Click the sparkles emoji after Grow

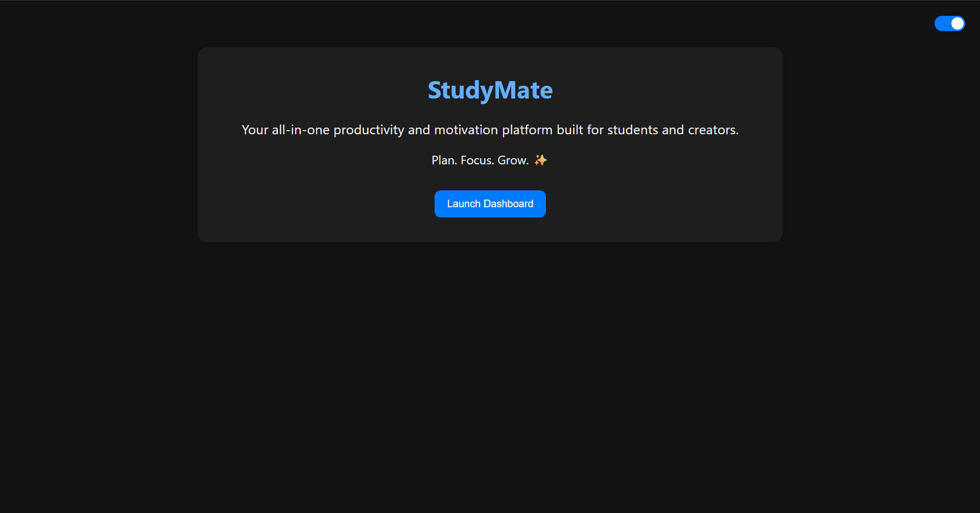point(540,160)
